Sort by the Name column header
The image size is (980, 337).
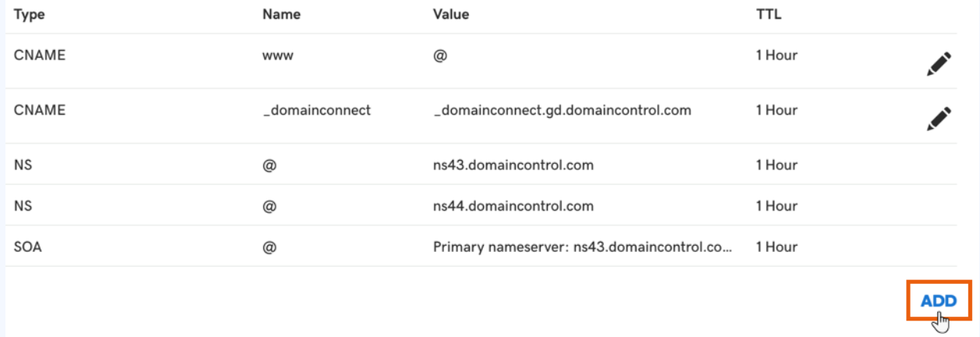pos(281,14)
